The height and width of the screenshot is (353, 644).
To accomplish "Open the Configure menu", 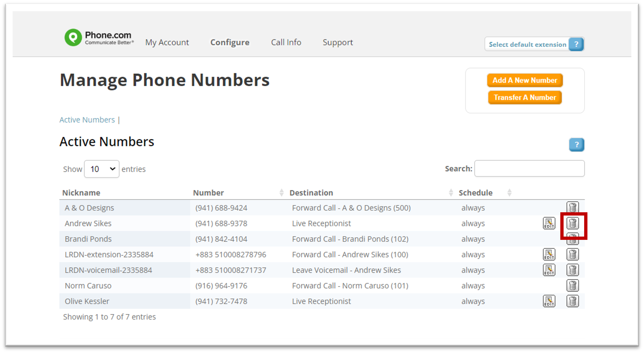I will (x=229, y=42).
